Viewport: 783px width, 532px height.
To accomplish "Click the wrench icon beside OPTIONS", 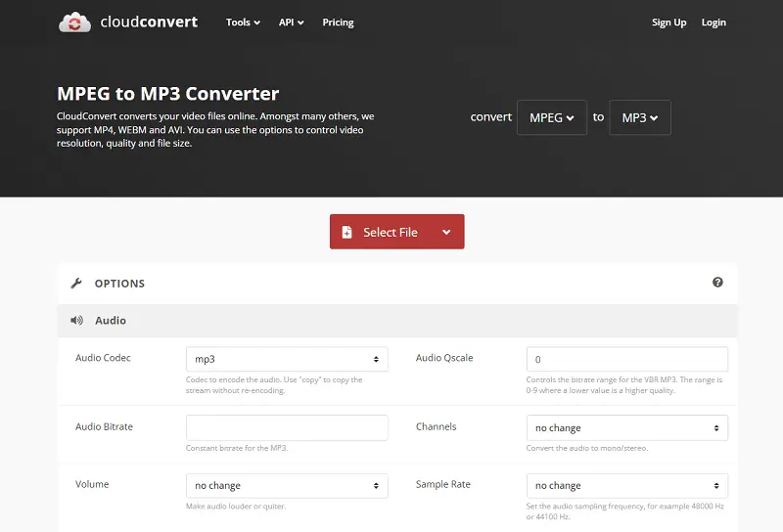I will (x=76, y=284).
